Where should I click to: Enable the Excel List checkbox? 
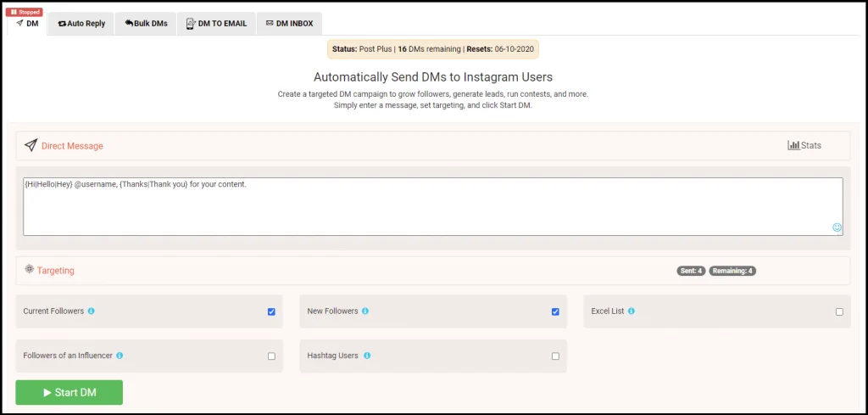[839, 311]
